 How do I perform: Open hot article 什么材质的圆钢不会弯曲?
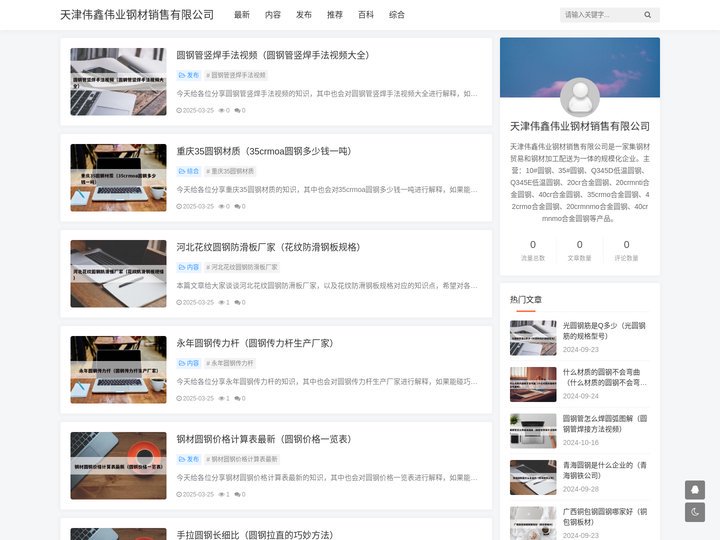604,377
